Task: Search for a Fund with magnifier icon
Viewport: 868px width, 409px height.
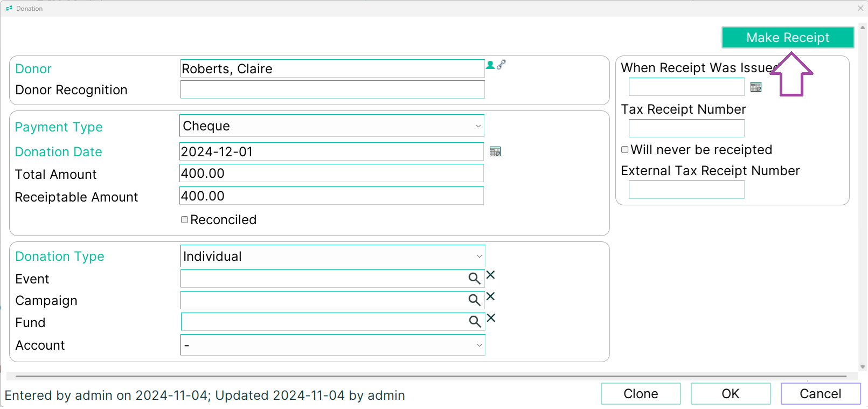Action: click(475, 322)
